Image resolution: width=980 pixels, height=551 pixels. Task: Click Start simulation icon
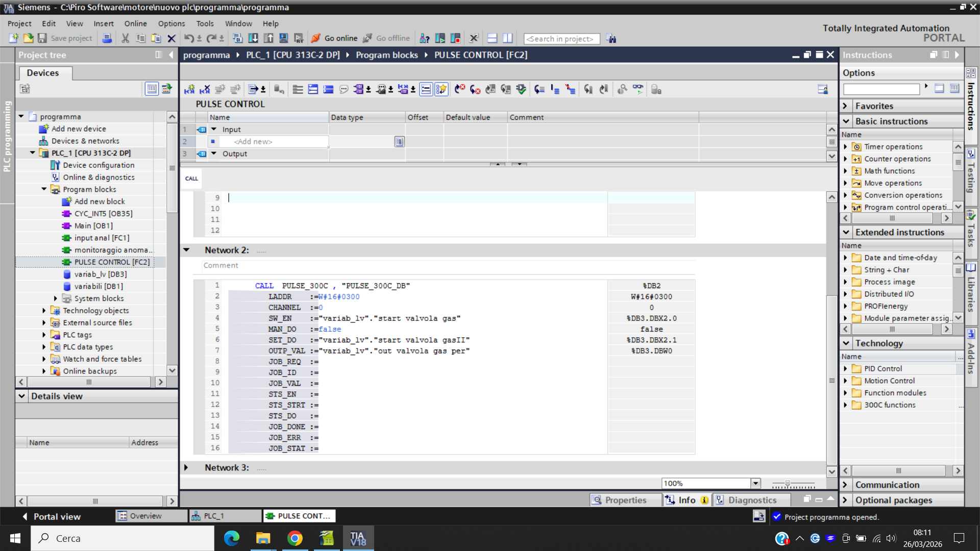click(284, 38)
